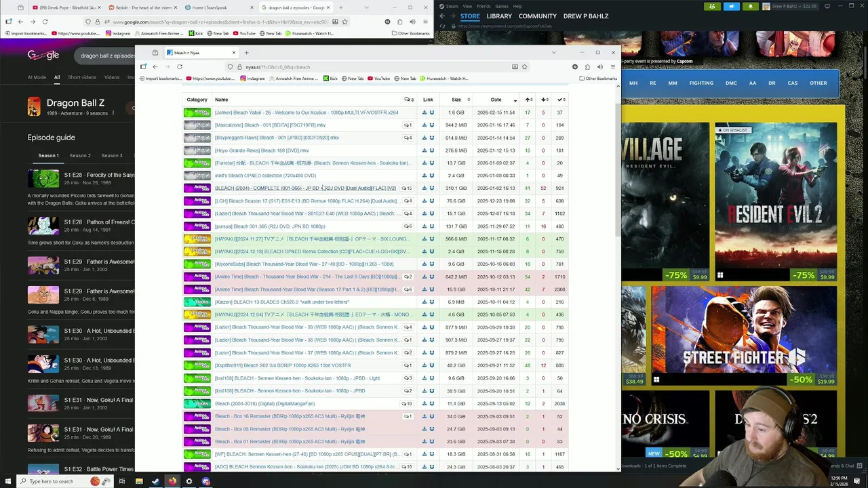Sort table by Date column
This screenshot has width=868, height=488.
click(x=496, y=100)
